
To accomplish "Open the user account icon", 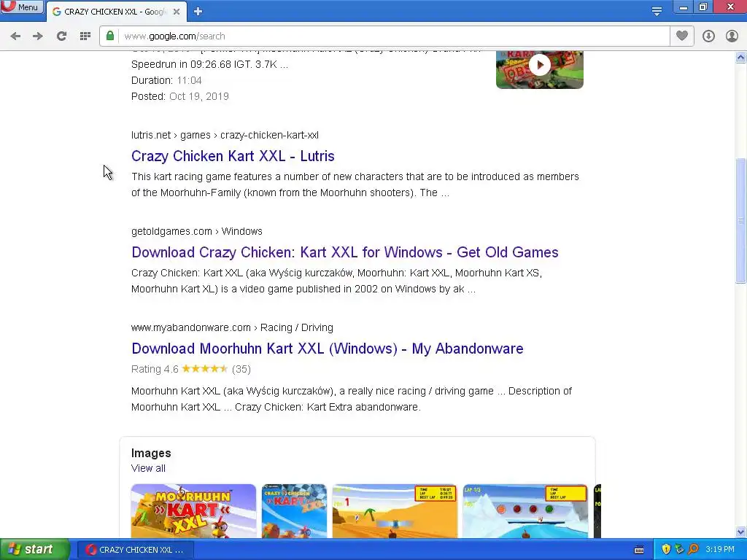I will pos(732,36).
